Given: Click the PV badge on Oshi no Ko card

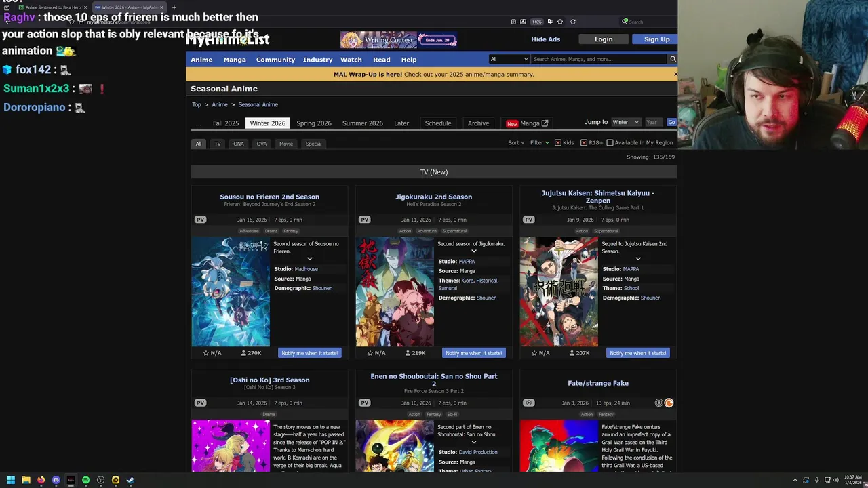Looking at the screenshot, I should [x=200, y=403].
